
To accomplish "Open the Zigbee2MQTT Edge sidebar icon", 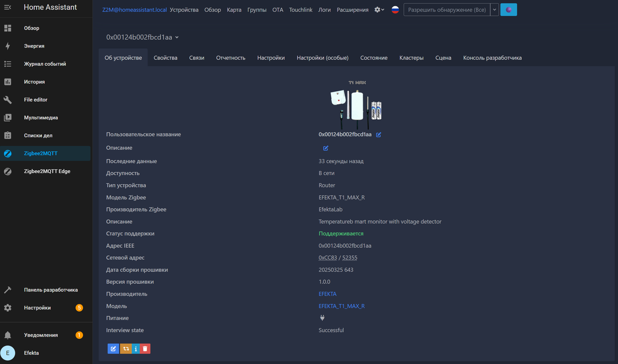I will coord(8,171).
